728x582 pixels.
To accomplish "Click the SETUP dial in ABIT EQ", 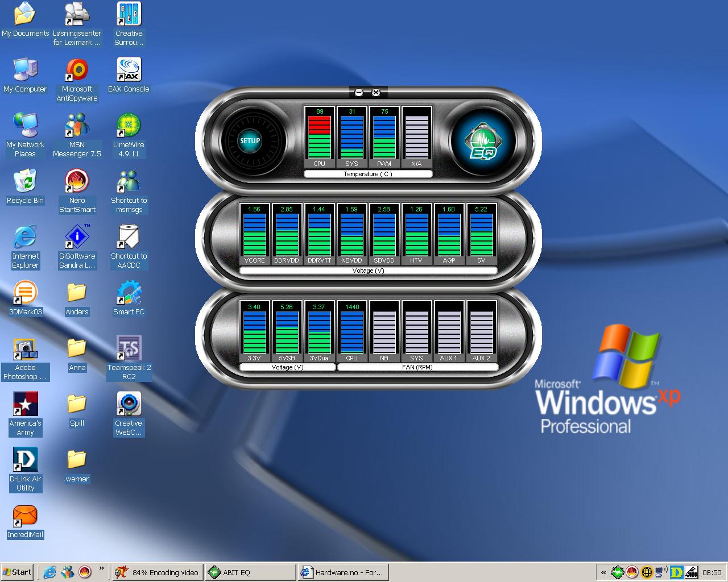I will click(250, 140).
